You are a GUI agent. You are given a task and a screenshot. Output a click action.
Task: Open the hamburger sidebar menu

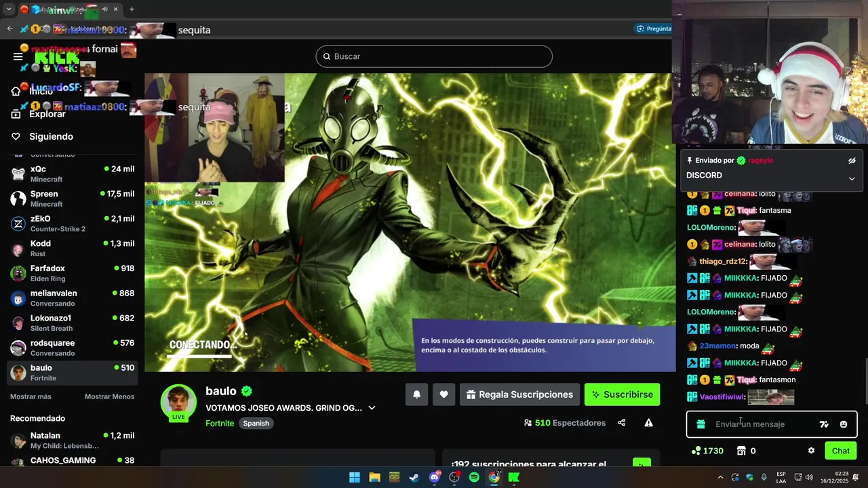[x=18, y=57]
